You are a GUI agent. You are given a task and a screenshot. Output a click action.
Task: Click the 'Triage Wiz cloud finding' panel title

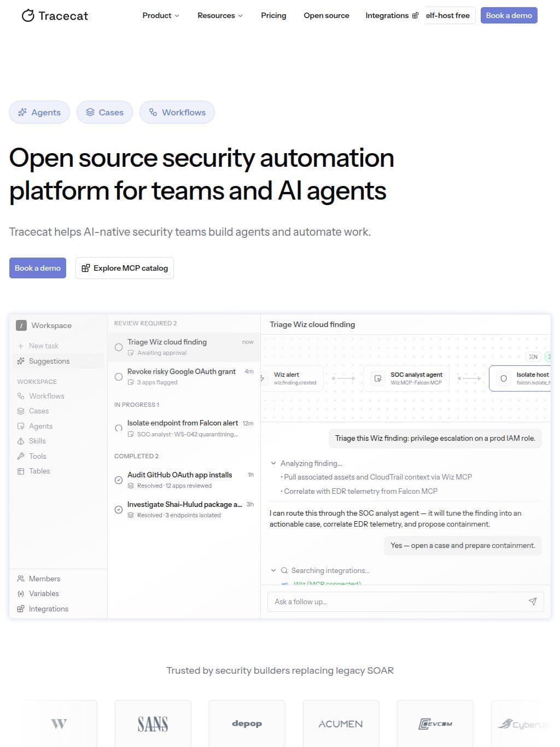312,324
